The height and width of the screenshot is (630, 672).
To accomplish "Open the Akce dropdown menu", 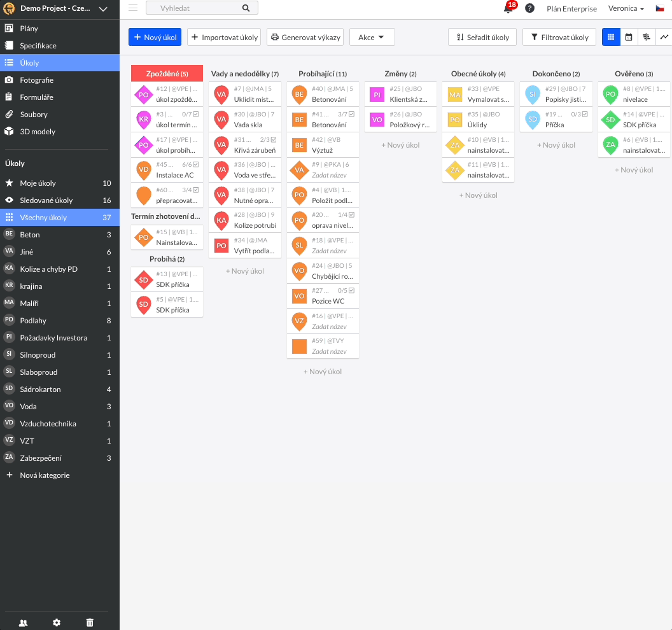I will (372, 37).
